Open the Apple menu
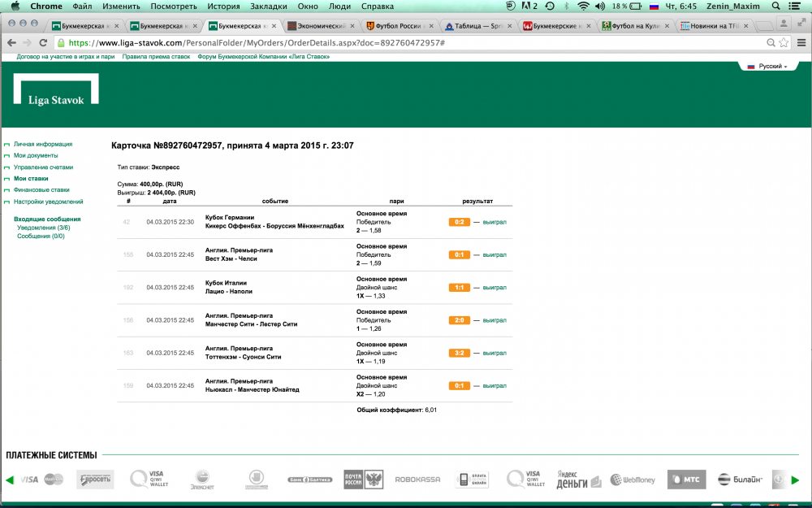812x508 pixels. pyautogui.click(x=15, y=7)
